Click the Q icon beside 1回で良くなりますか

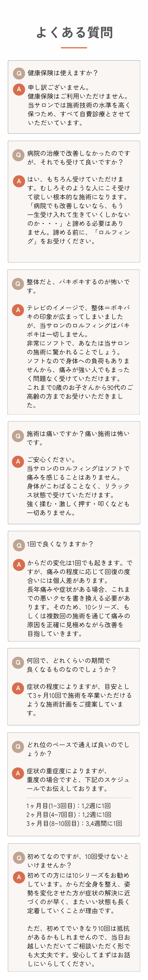[18, 545]
